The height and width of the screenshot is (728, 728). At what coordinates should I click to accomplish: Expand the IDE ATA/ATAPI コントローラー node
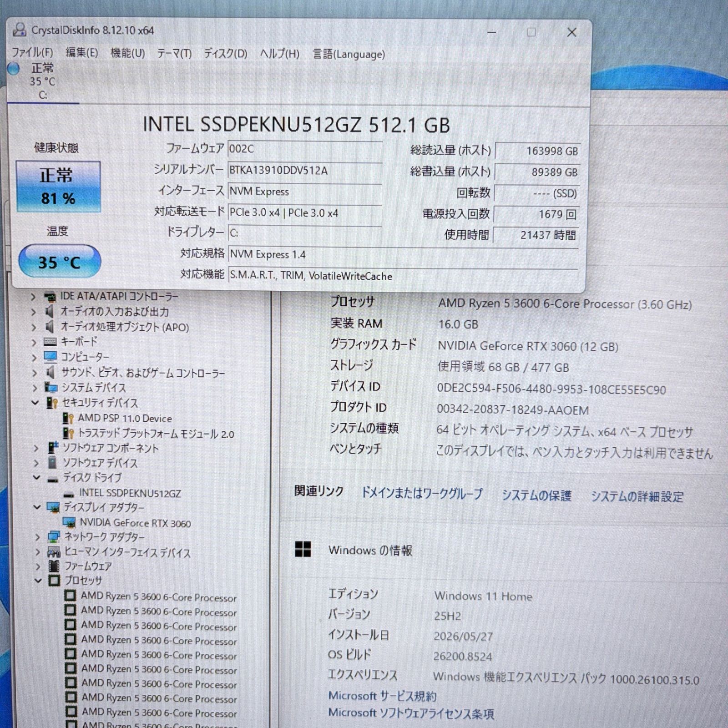pyautogui.click(x=33, y=297)
